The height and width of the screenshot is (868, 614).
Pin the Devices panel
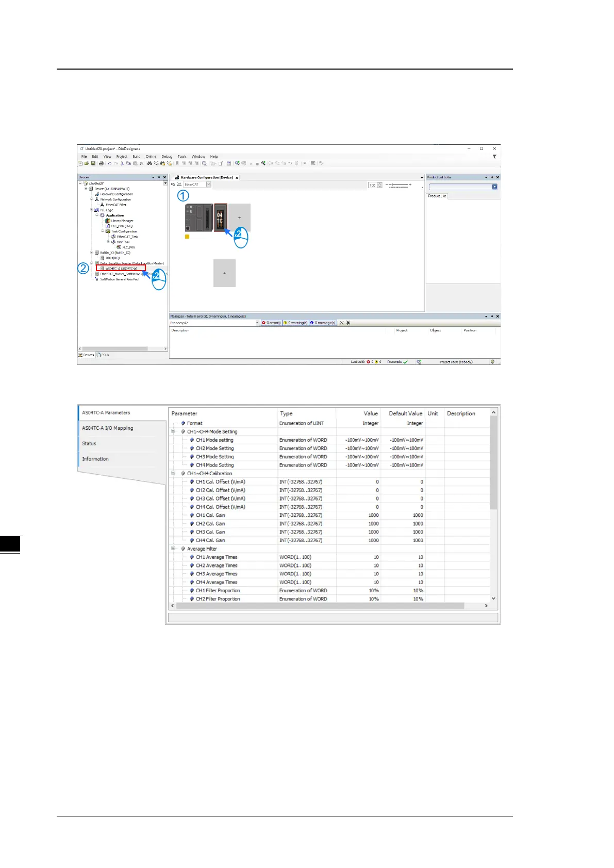tap(159, 177)
